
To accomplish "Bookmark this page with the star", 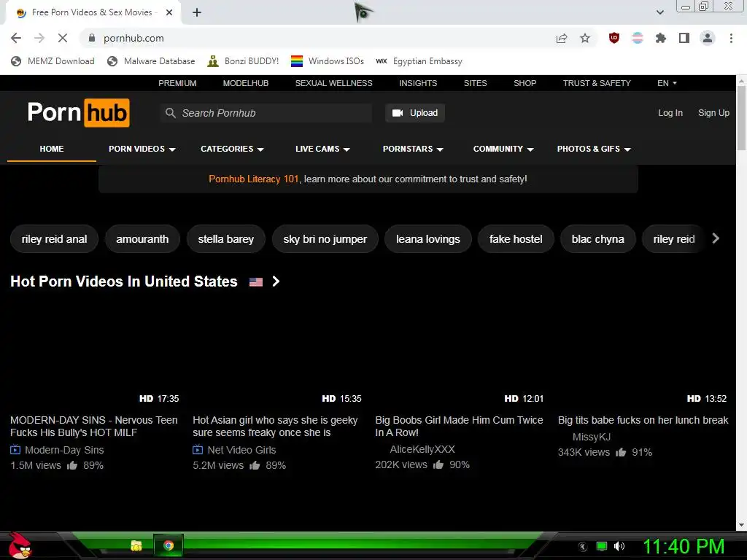I will coord(585,38).
